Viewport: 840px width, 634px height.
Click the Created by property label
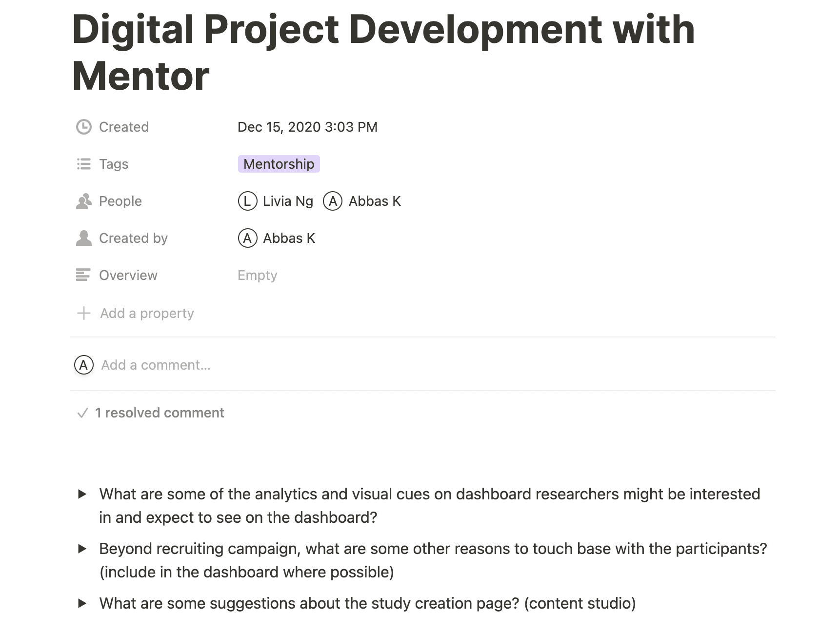click(133, 238)
